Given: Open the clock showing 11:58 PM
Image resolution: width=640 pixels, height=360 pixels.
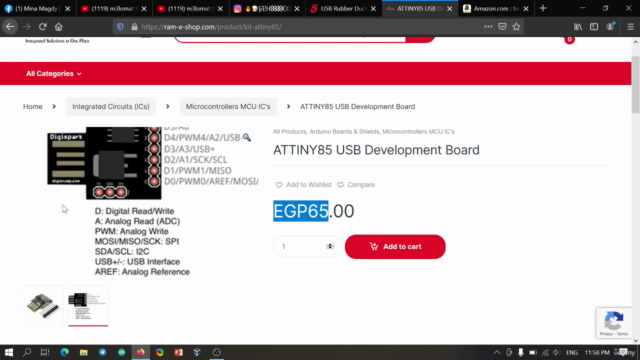Looking at the screenshot, I should click(x=597, y=352).
